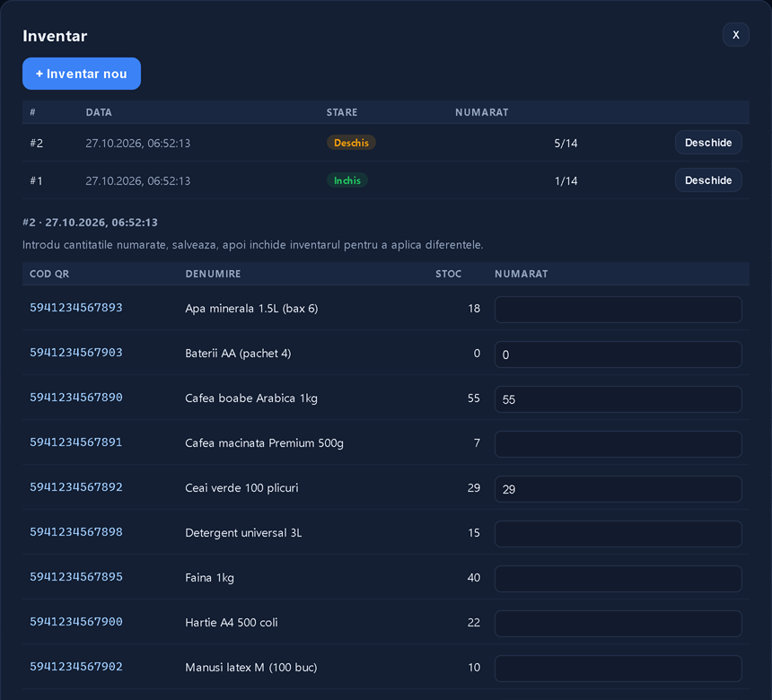Click the Detergent universal 3L name
This screenshot has width=772, height=700.
tap(243, 533)
